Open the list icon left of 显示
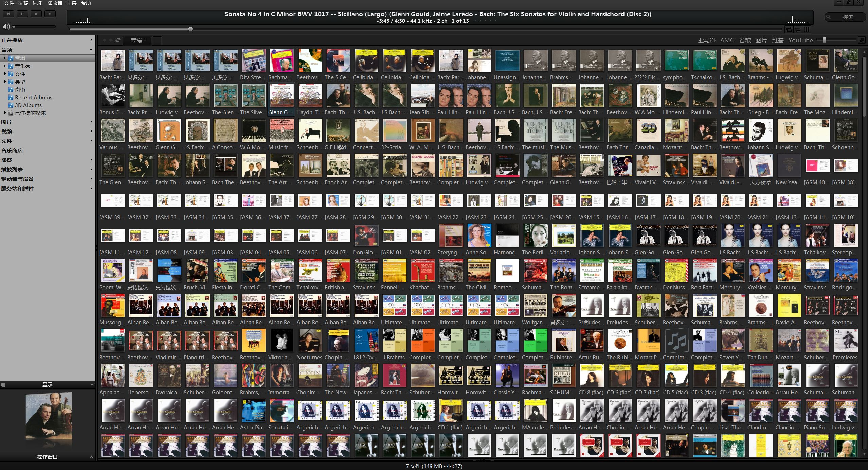 (x=3, y=385)
